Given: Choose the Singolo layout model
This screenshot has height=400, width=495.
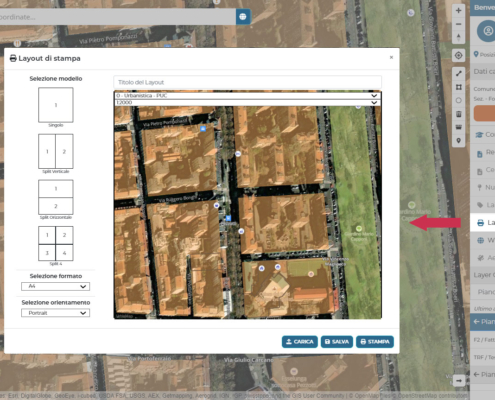Looking at the screenshot, I should tap(56, 105).
